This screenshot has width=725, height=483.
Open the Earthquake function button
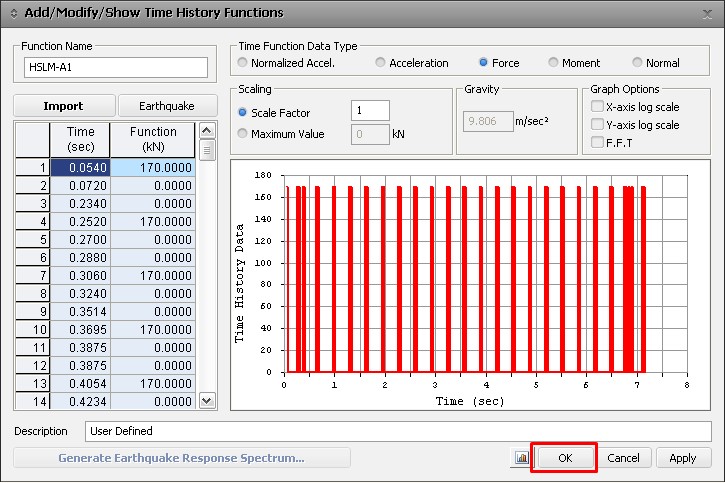pos(168,106)
